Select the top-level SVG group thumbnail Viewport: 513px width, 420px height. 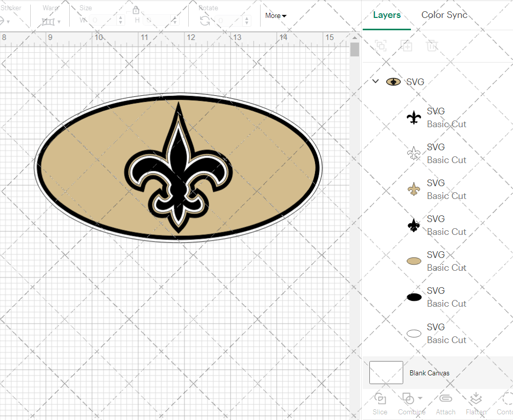coord(393,82)
